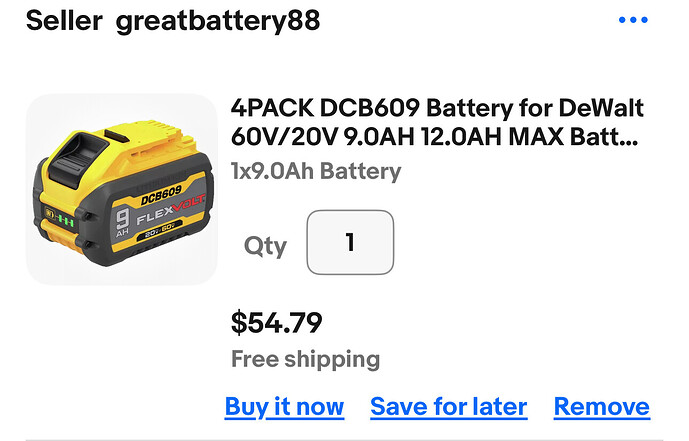Open the 4PACK DCB609 Battery listing title
Viewport: 689px width, 441px height.
click(437, 122)
